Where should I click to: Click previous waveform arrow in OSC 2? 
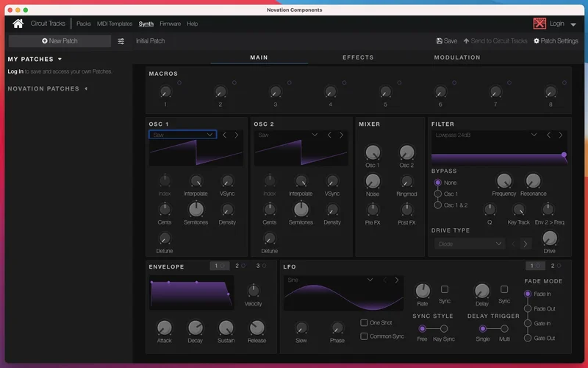[330, 135]
